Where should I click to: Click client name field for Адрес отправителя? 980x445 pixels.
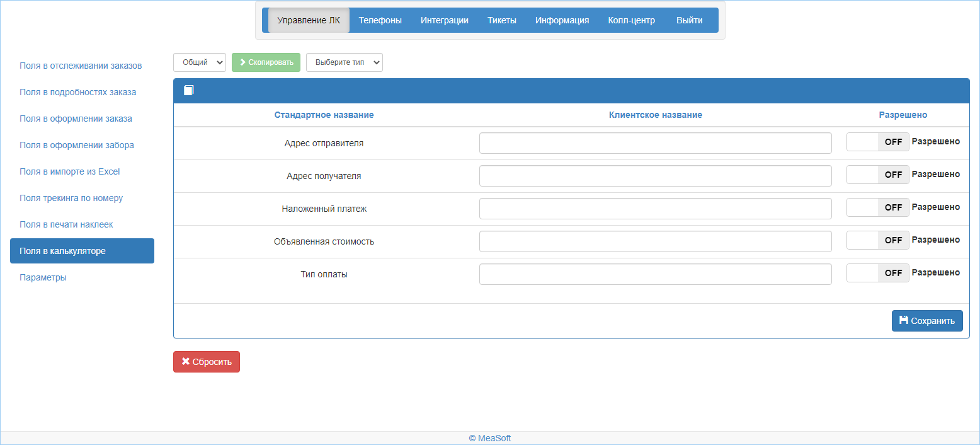click(x=656, y=143)
